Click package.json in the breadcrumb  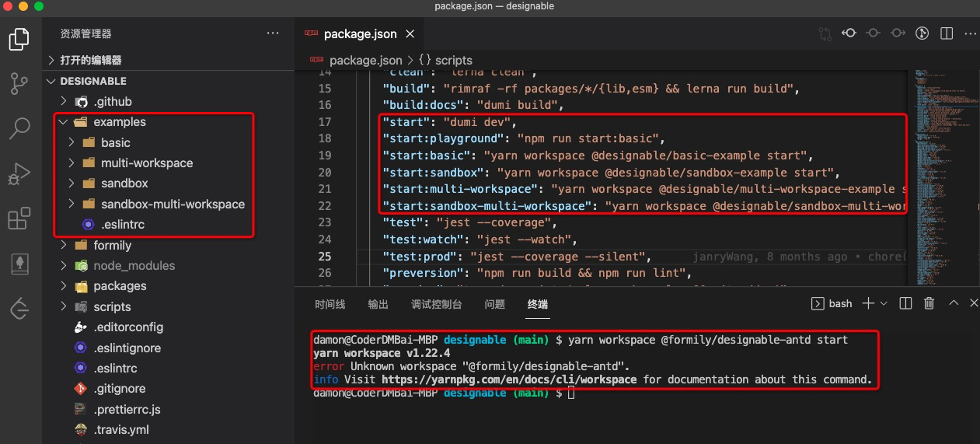point(365,60)
